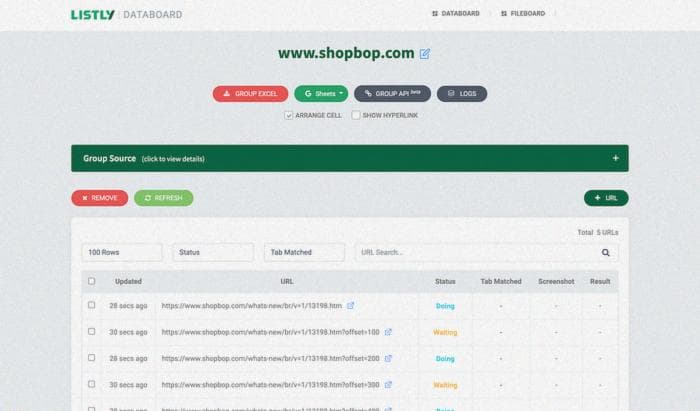This screenshot has height=411, width=700.
Task: Open external link icon for offset=100 URL
Action: point(388,332)
